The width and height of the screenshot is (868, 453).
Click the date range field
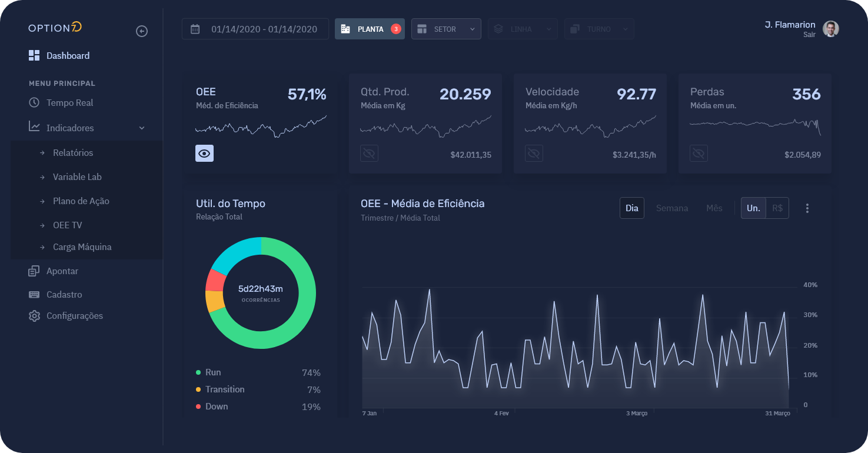pos(255,29)
